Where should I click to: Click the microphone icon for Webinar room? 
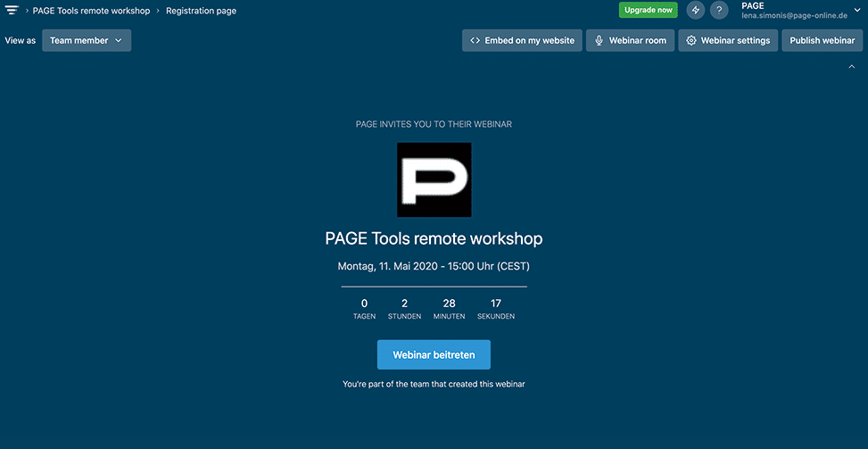[599, 40]
